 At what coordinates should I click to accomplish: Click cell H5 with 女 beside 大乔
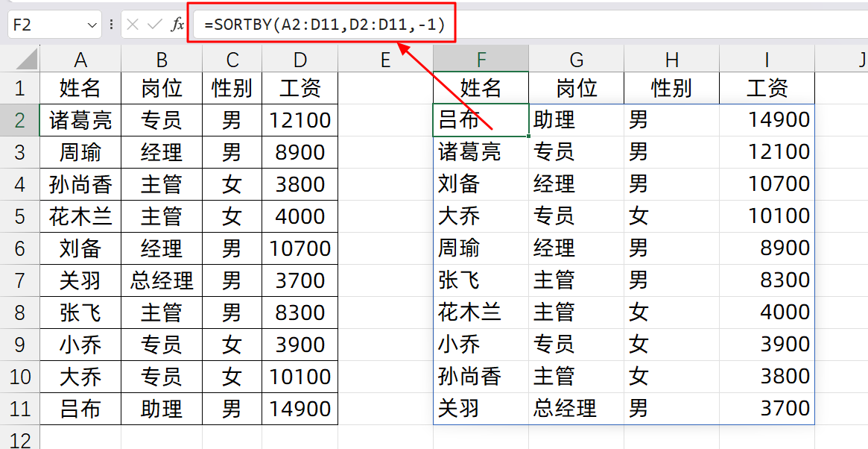pyautogui.click(x=671, y=216)
